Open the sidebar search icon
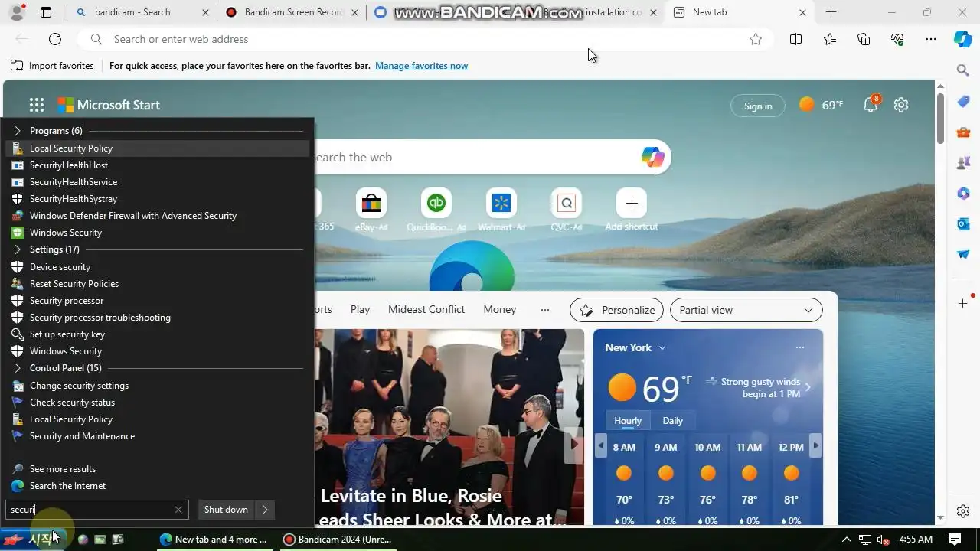This screenshot has height=551, width=980. tap(963, 70)
